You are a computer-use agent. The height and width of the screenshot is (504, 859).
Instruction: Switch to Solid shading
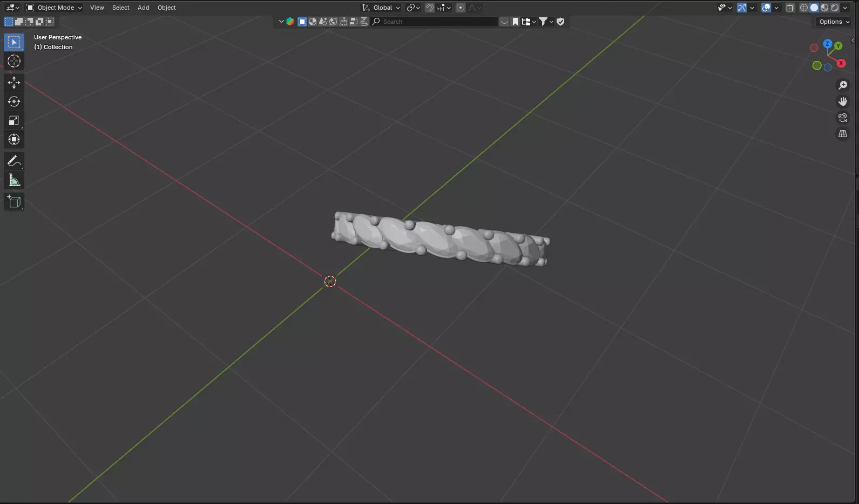click(814, 8)
